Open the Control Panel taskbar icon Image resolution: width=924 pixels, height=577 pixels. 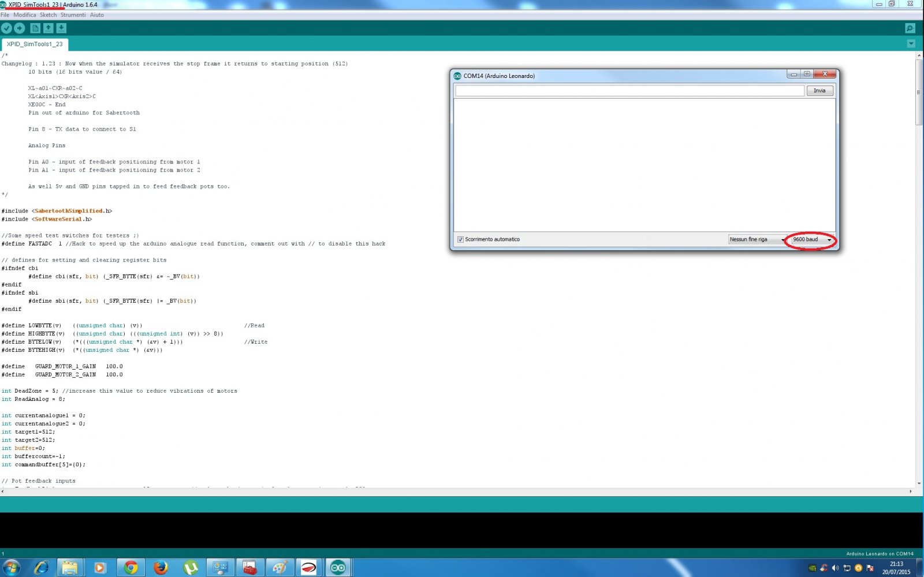point(220,568)
